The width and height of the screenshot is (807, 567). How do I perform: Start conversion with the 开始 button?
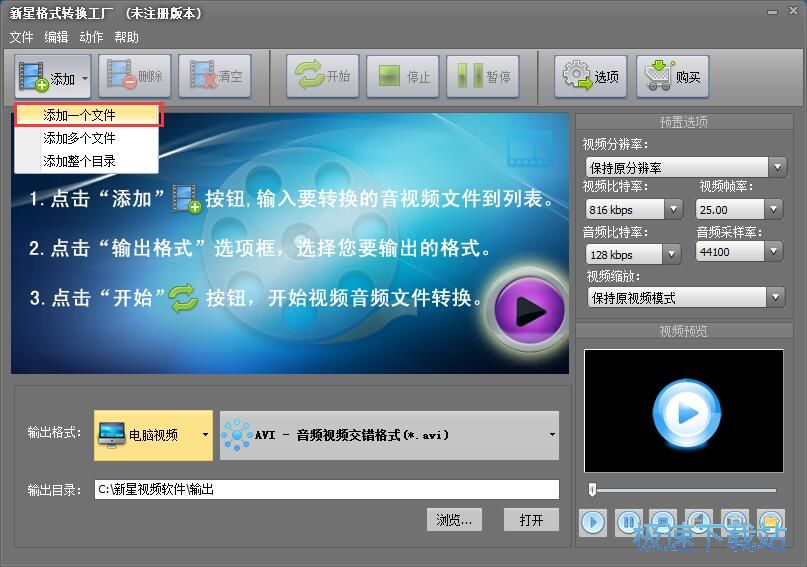[323, 76]
